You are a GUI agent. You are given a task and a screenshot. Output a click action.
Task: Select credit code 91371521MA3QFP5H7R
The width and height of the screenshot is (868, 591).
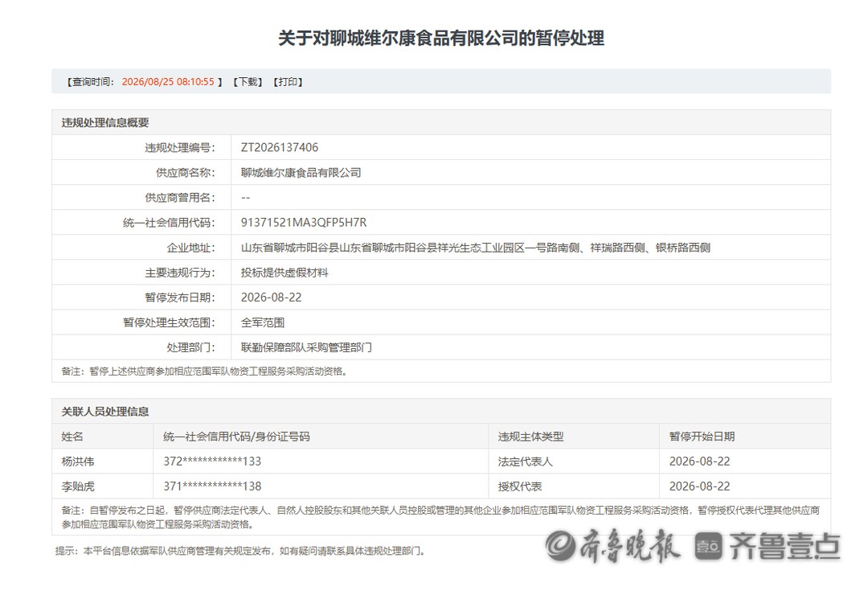(304, 223)
